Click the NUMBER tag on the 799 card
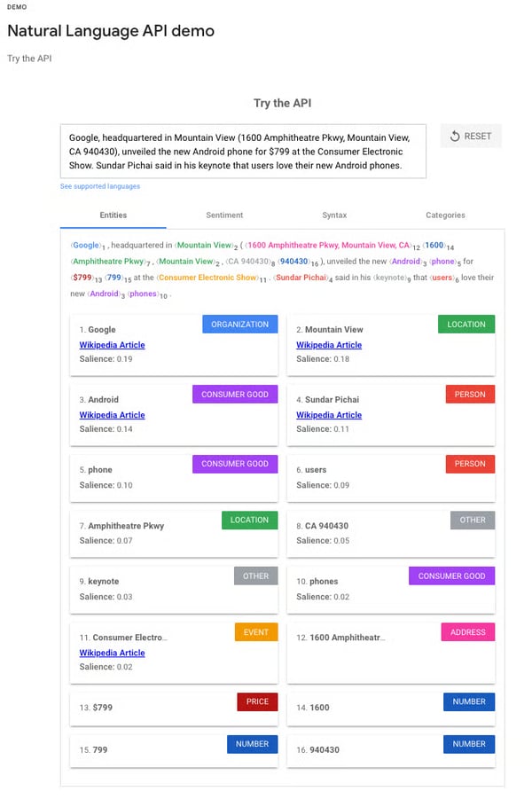Viewport: 532px width, 799px height. pos(252,744)
